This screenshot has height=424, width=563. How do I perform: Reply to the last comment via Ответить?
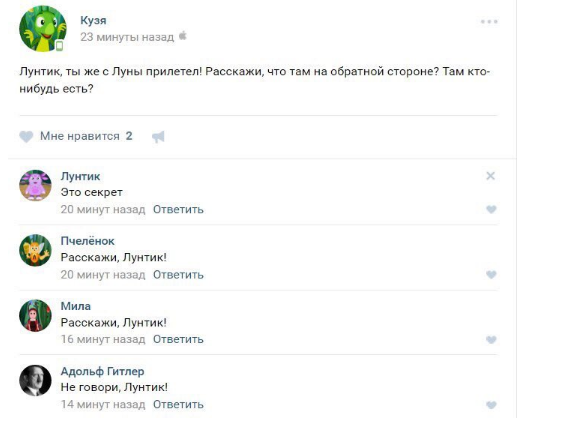178,405
